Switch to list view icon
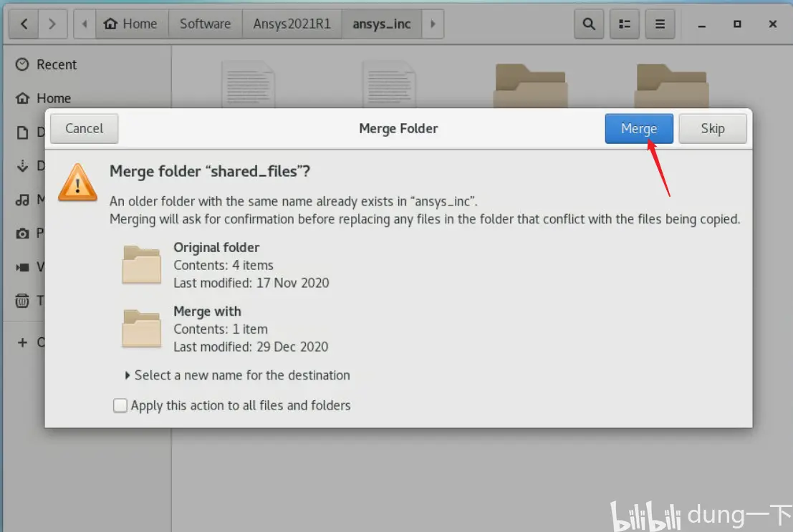The image size is (793, 532). (x=625, y=24)
